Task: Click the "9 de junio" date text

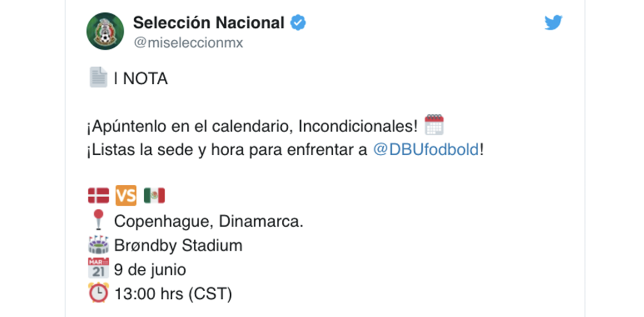Action: click(x=150, y=270)
